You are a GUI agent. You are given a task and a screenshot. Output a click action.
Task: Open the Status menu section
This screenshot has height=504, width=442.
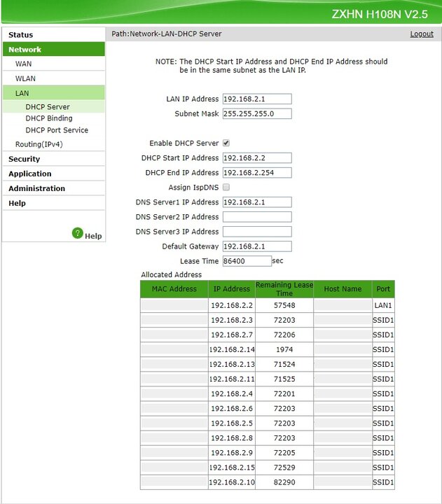54,35
